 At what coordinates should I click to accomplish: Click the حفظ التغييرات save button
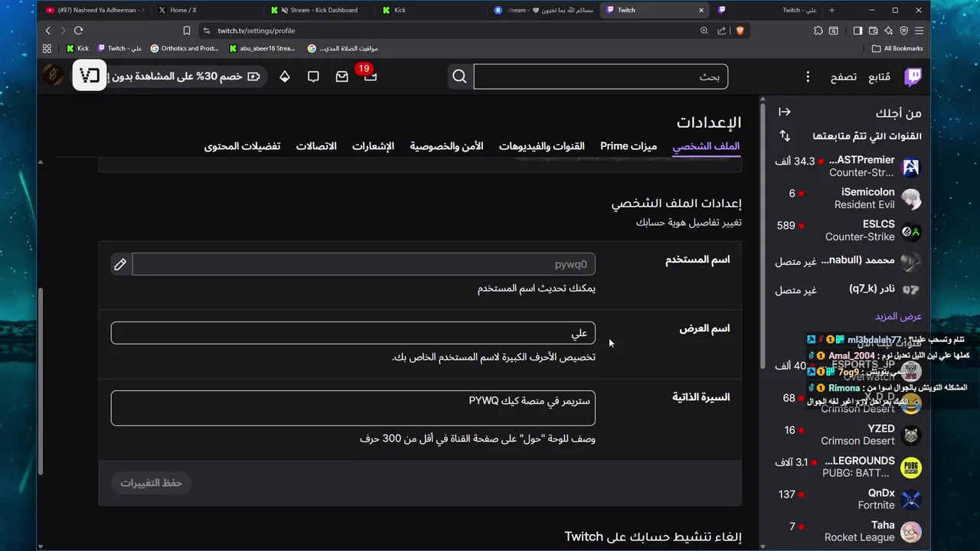pos(151,483)
